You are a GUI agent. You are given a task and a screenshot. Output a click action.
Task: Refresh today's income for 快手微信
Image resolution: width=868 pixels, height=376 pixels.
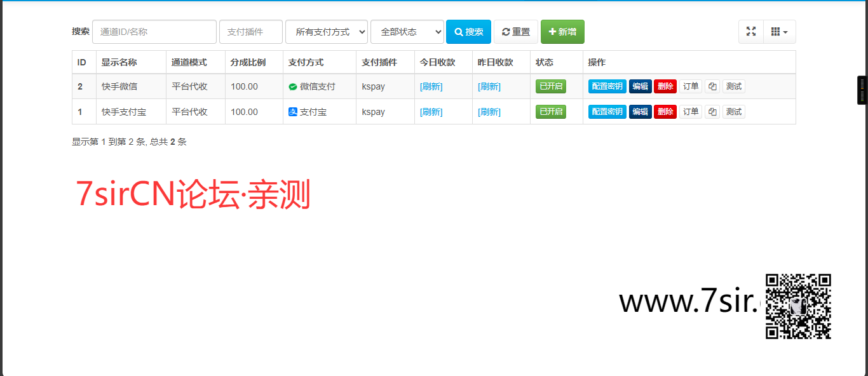431,86
